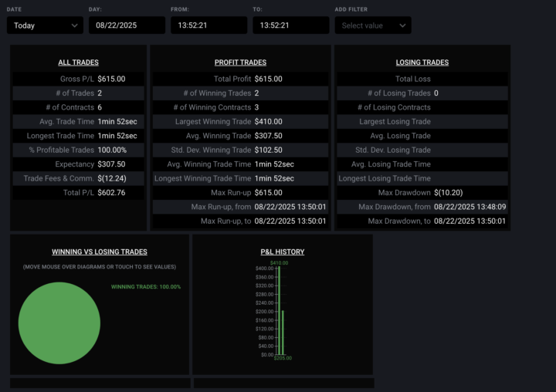
Task: Click the PROFIT TRADES heading
Action: coord(240,63)
